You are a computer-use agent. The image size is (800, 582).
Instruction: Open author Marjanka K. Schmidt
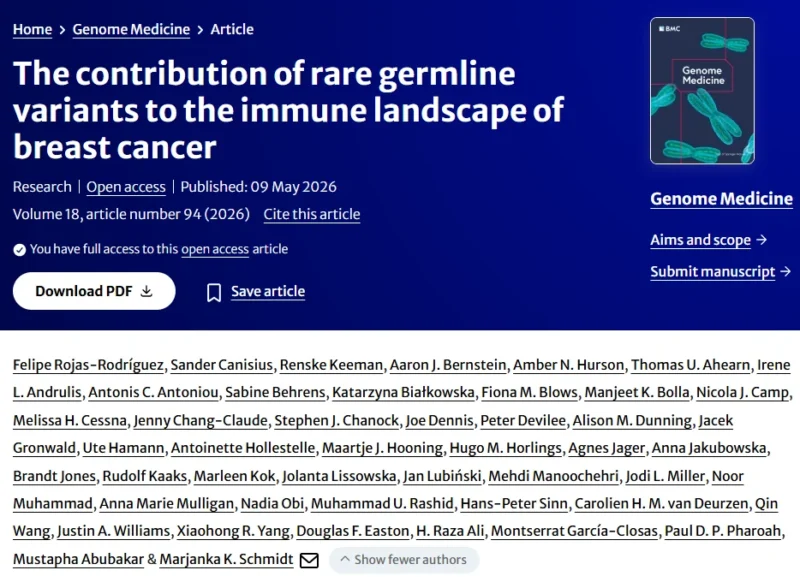pyautogui.click(x=227, y=560)
